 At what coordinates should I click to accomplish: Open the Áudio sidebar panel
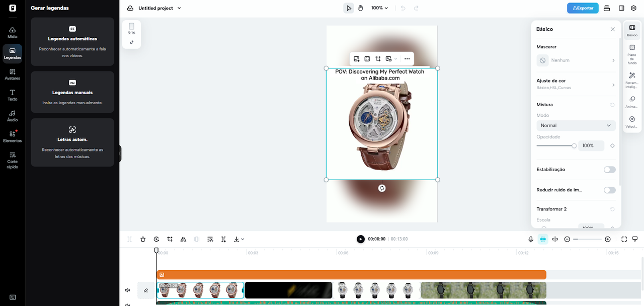[x=12, y=116]
